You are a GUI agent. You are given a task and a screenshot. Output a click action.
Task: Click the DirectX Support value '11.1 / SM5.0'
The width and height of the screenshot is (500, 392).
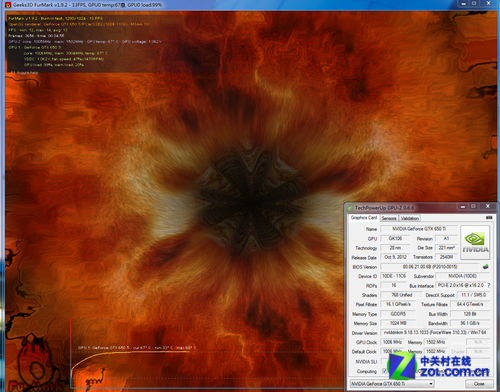[x=473, y=295]
